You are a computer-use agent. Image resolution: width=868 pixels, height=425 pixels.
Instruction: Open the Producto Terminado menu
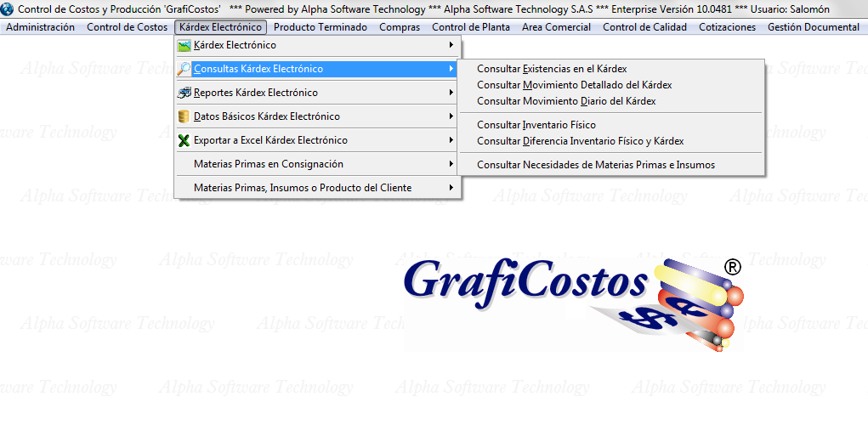click(321, 27)
